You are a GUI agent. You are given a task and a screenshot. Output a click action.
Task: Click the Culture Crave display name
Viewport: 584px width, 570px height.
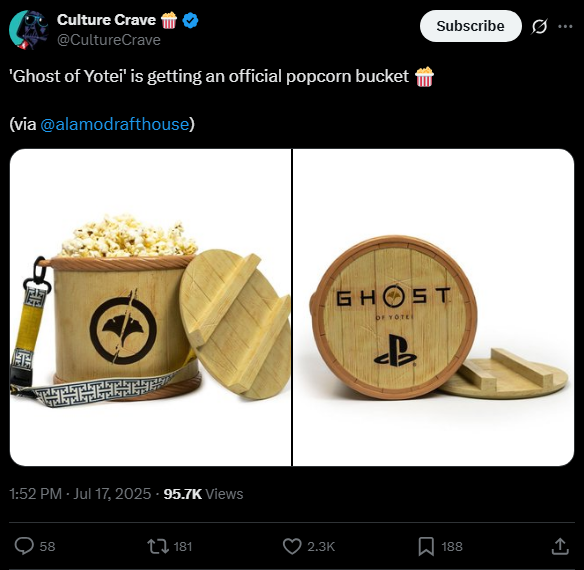pos(107,20)
